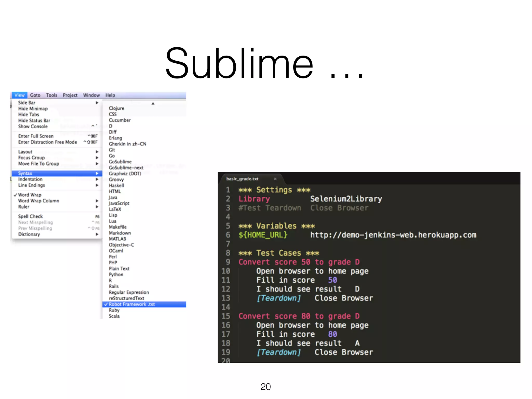
Task: Select the checked Robot Framework .txt syntax
Action: point(131,304)
